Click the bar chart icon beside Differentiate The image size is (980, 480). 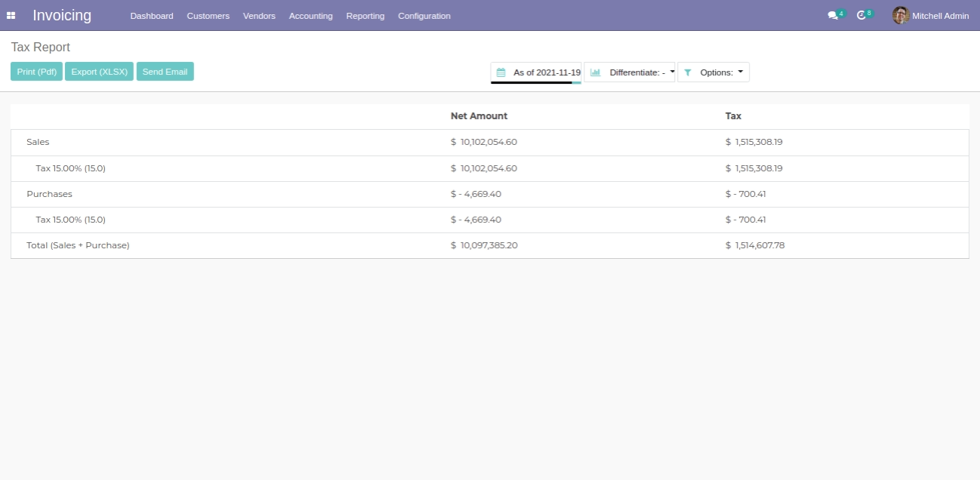pos(595,72)
